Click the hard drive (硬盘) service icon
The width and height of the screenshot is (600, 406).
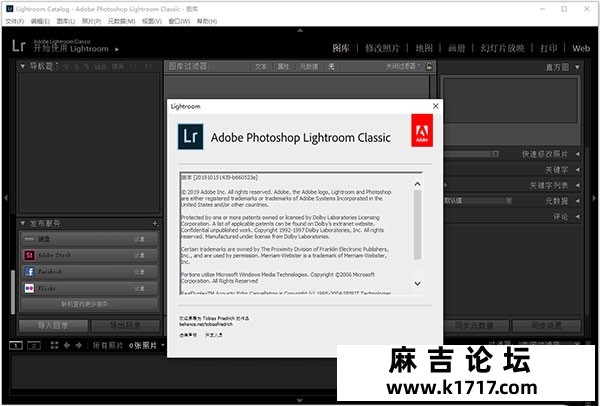pos(29,239)
